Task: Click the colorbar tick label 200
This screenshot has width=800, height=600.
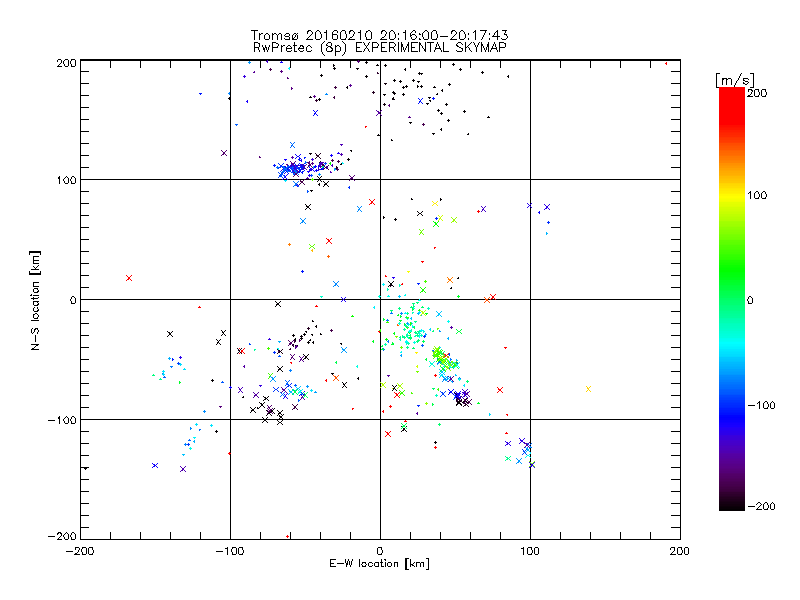Action: 757,93
